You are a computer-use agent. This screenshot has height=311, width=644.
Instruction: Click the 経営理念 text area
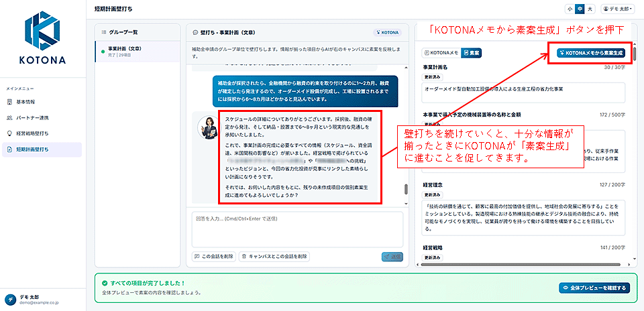tap(523, 218)
